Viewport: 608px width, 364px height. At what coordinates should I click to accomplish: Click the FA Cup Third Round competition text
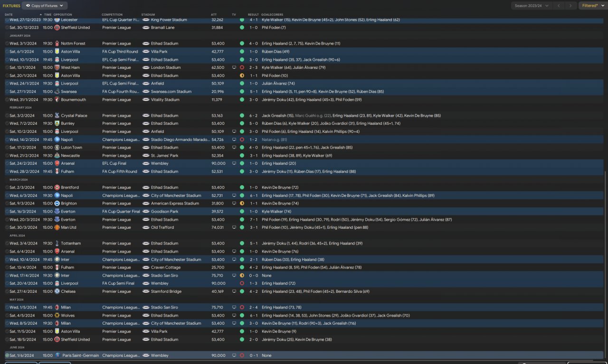coord(120,51)
